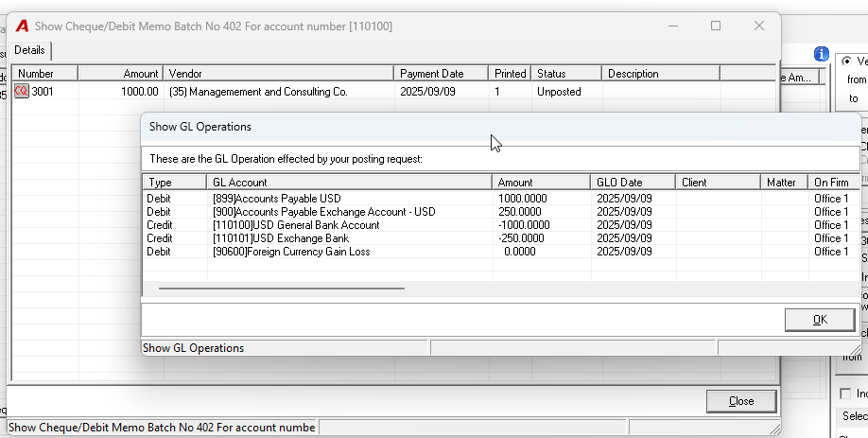Click the blue info icon in background window
868x438 pixels.
[822, 54]
